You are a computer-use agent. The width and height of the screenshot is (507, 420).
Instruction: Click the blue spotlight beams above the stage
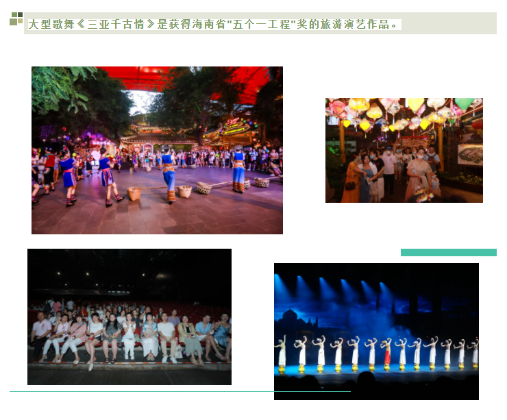[x=343, y=291]
